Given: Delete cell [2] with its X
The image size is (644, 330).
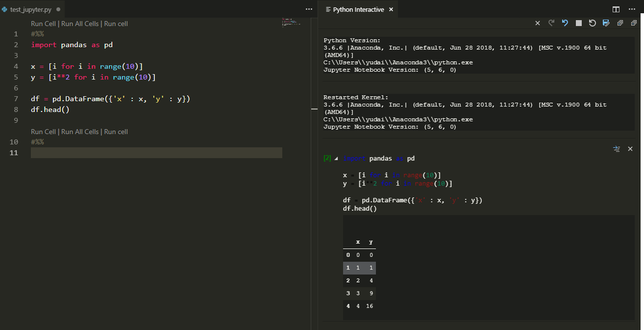Looking at the screenshot, I should point(630,149).
